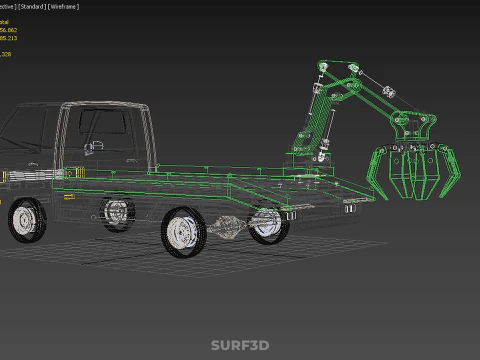The image size is (480, 360).
Task: Select the side mirror on the cab door
Action: point(94,147)
